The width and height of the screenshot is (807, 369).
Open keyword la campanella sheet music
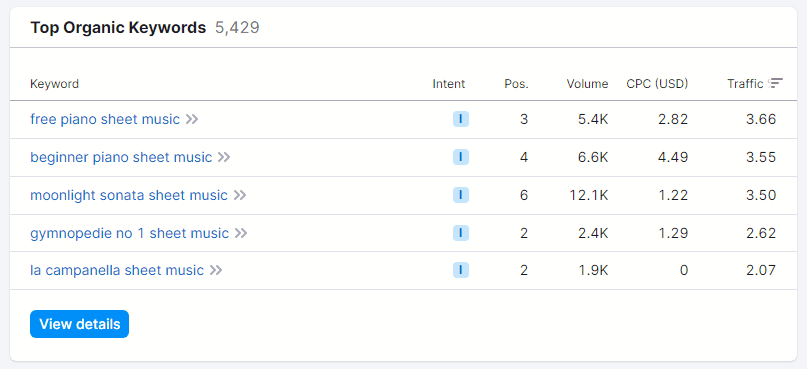tap(117, 270)
